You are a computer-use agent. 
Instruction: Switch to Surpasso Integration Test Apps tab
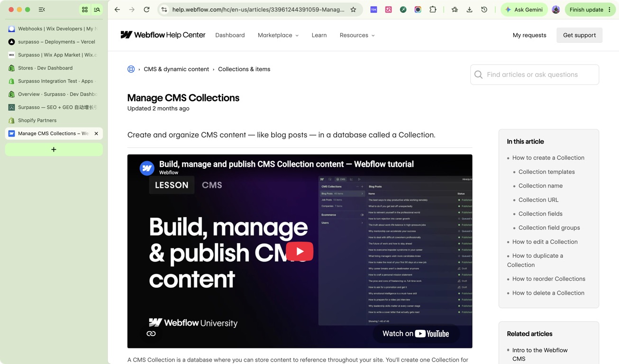(x=54, y=81)
